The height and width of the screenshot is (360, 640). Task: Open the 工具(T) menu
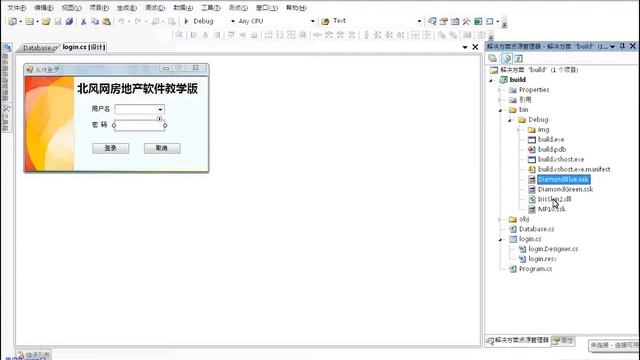[211, 8]
